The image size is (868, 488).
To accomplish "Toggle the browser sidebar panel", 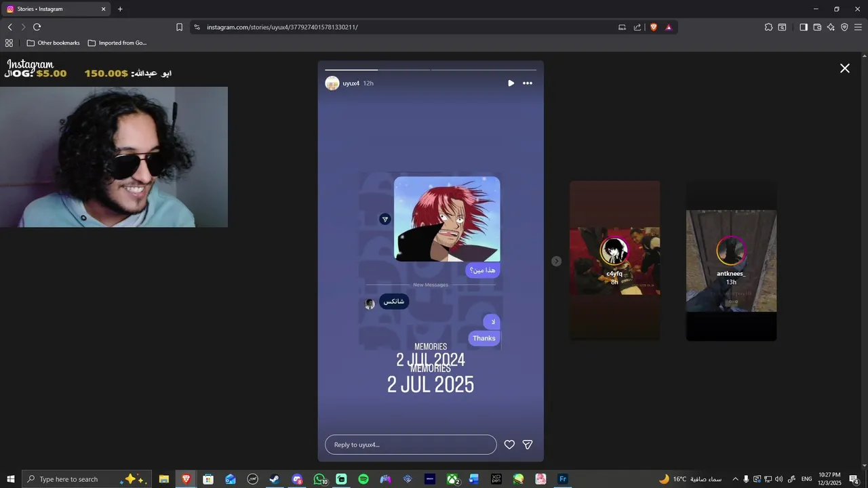I will coord(804,27).
